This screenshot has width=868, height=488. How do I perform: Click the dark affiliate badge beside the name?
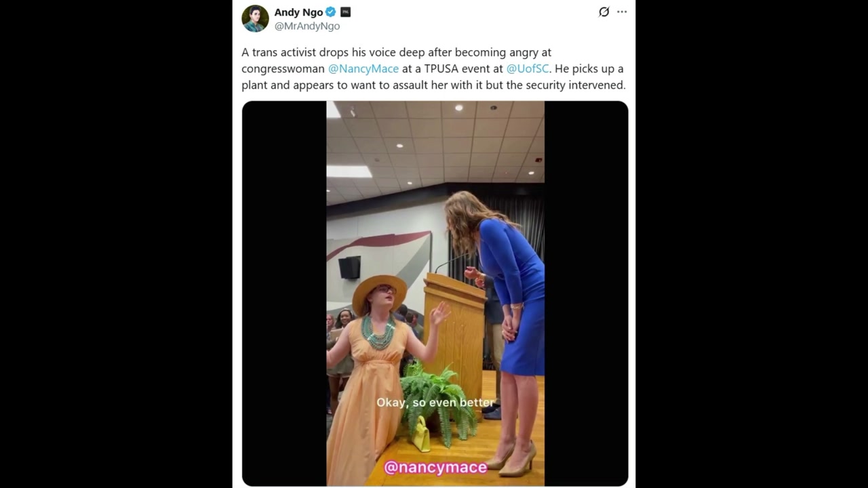pyautogui.click(x=345, y=12)
